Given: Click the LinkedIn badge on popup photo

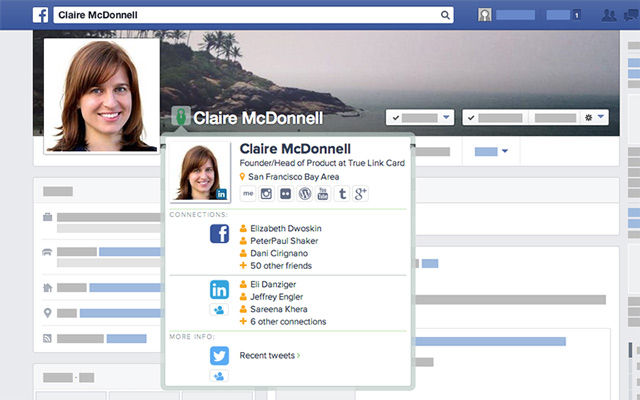Looking at the screenshot, I should [221, 194].
